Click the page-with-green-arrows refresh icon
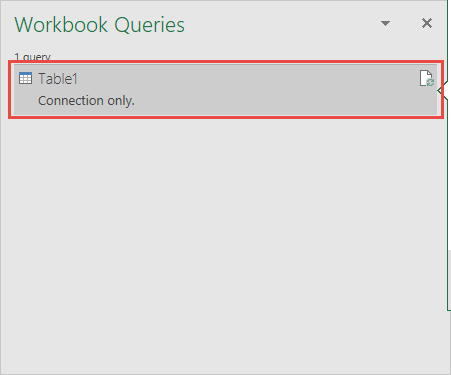 click(427, 78)
